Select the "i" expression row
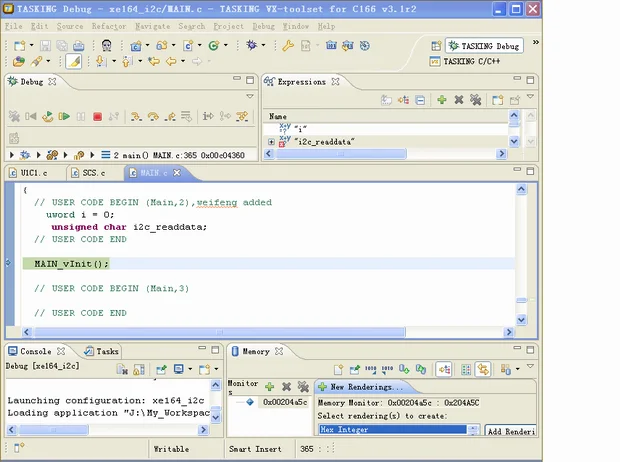The image size is (620, 462). (386, 129)
